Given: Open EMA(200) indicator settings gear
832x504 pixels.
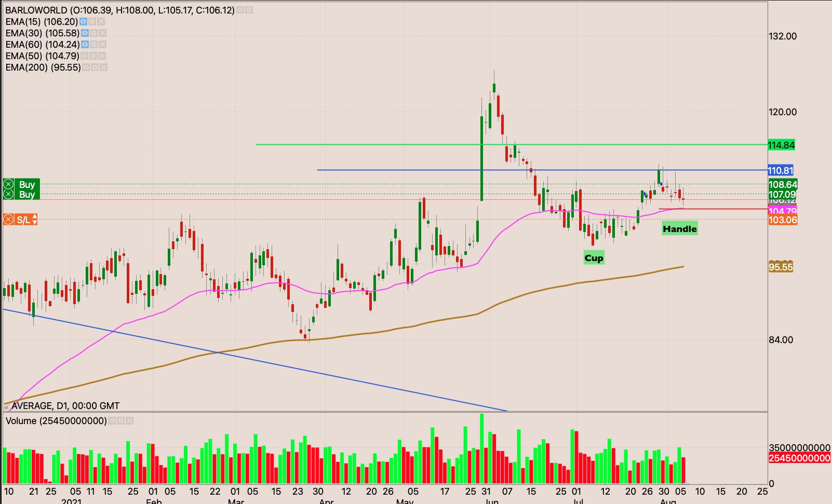Looking at the screenshot, I should (95, 67).
